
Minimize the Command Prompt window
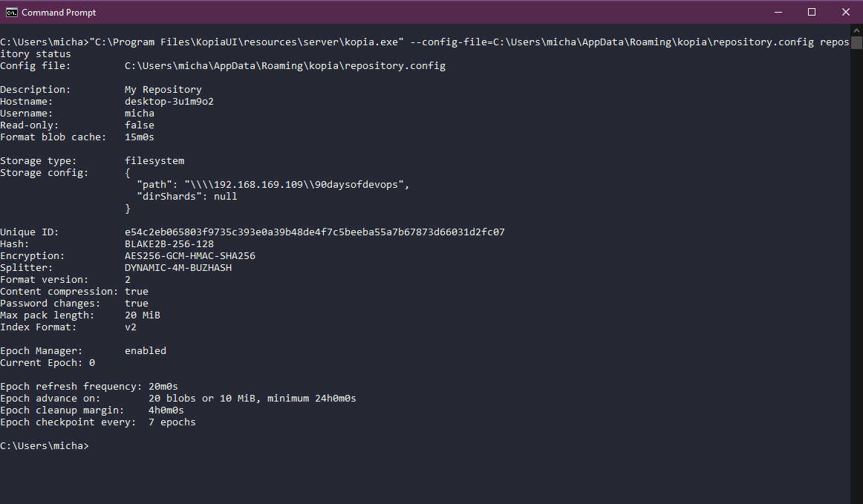click(x=778, y=12)
